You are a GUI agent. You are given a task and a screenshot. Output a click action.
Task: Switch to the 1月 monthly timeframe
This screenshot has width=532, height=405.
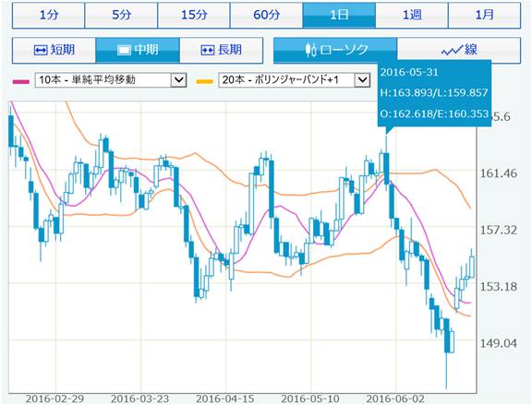tap(484, 16)
